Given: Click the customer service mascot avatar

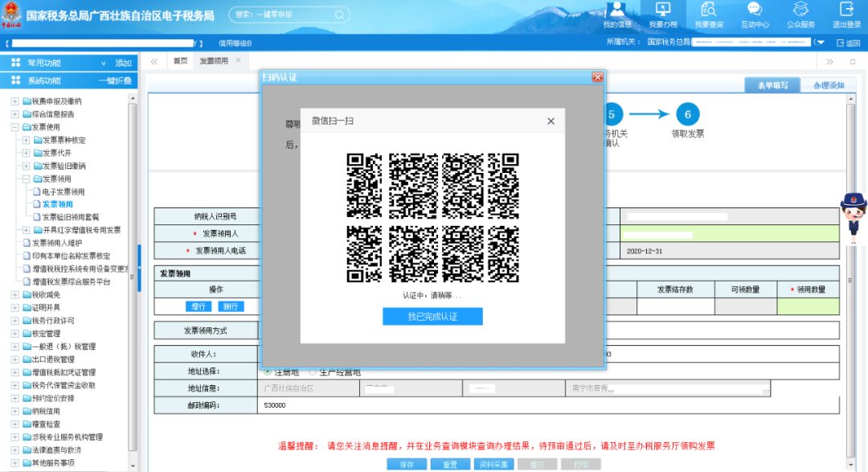Looking at the screenshot, I should tap(854, 216).
